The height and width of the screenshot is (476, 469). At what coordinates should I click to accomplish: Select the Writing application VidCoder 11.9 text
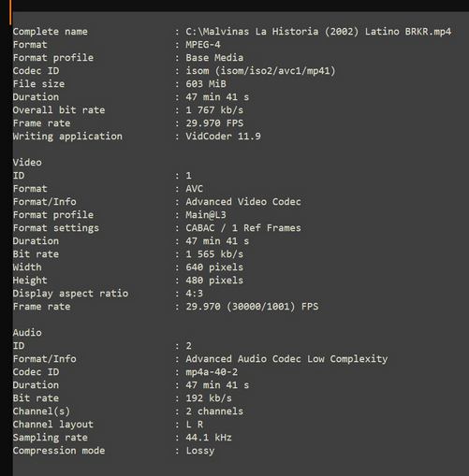[x=223, y=137]
